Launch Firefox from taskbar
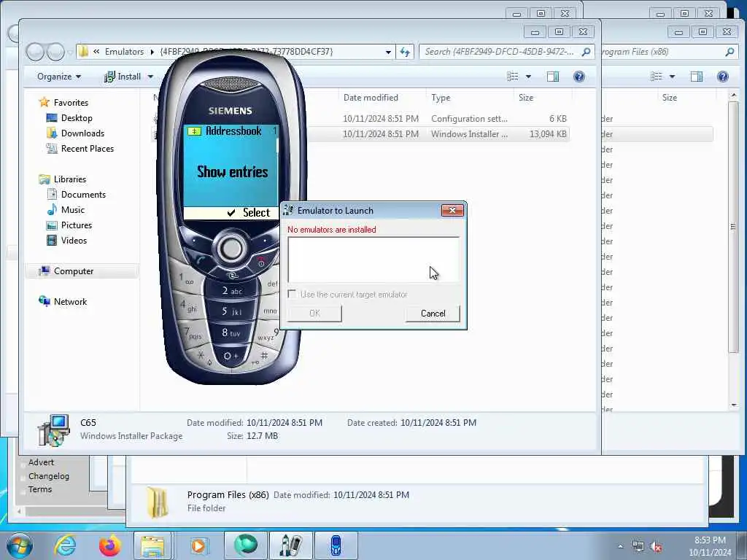This screenshot has width=747, height=560. [x=109, y=545]
